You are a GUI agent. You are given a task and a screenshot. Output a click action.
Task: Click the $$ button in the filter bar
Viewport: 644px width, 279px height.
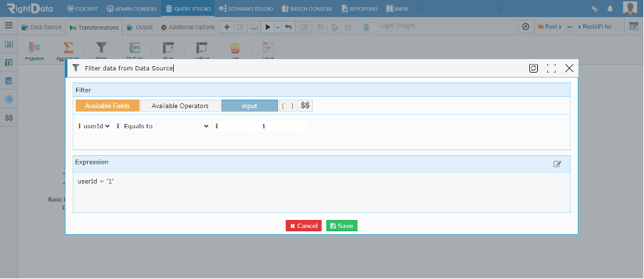coord(305,106)
